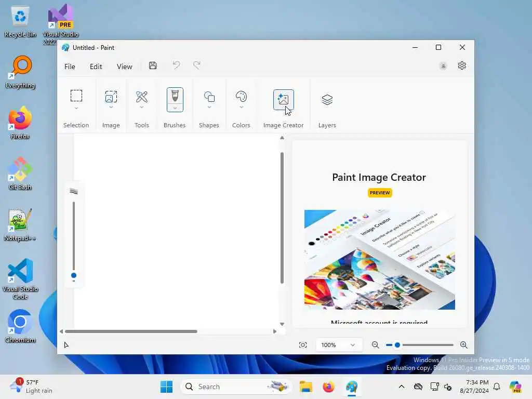This screenshot has width=532, height=399.
Task: Click the Paint Image Creator heading
Action: (379, 177)
